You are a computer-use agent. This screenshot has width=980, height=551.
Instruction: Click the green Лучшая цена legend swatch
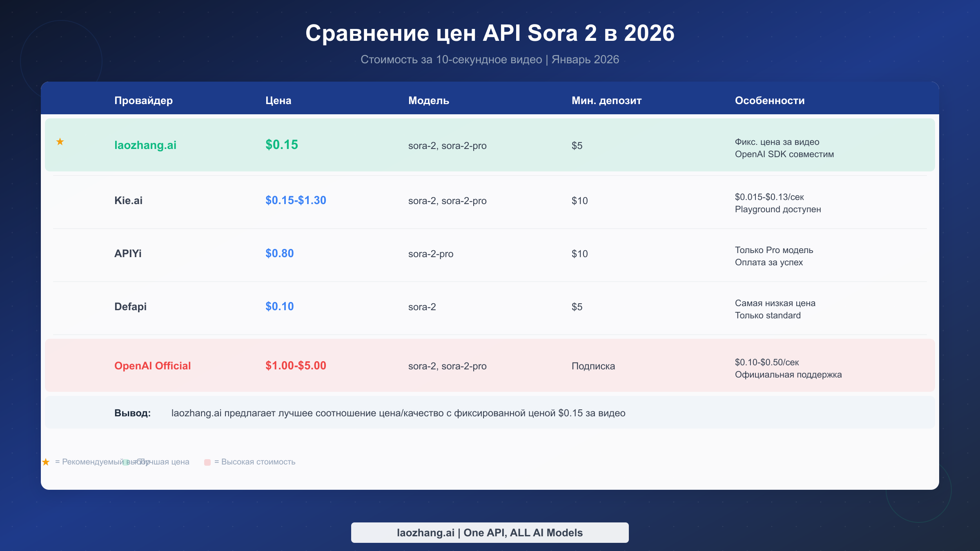click(126, 462)
